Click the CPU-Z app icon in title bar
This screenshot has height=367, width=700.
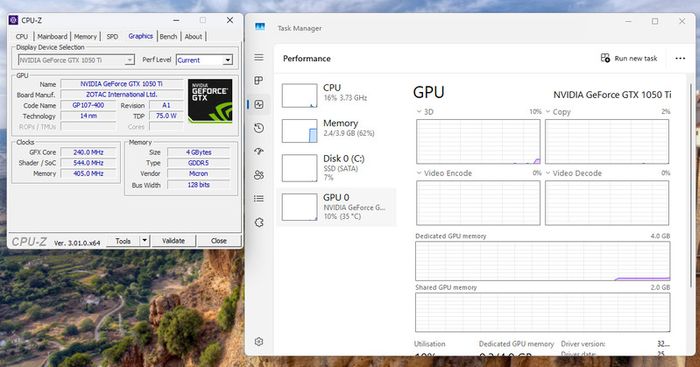[13, 20]
